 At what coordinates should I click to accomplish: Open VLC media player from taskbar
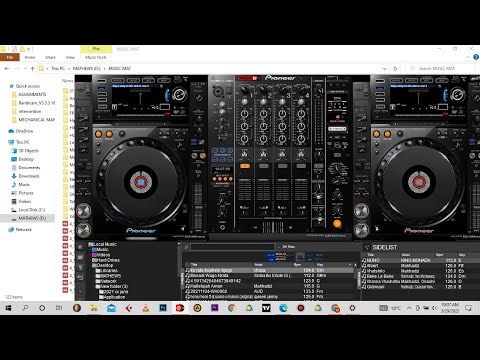point(146,308)
